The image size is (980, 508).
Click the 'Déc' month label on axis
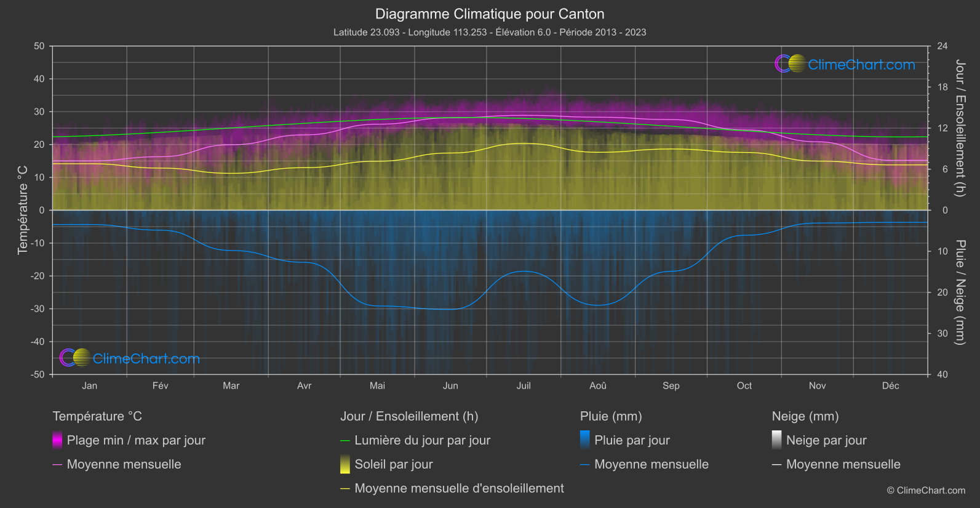click(891, 385)
